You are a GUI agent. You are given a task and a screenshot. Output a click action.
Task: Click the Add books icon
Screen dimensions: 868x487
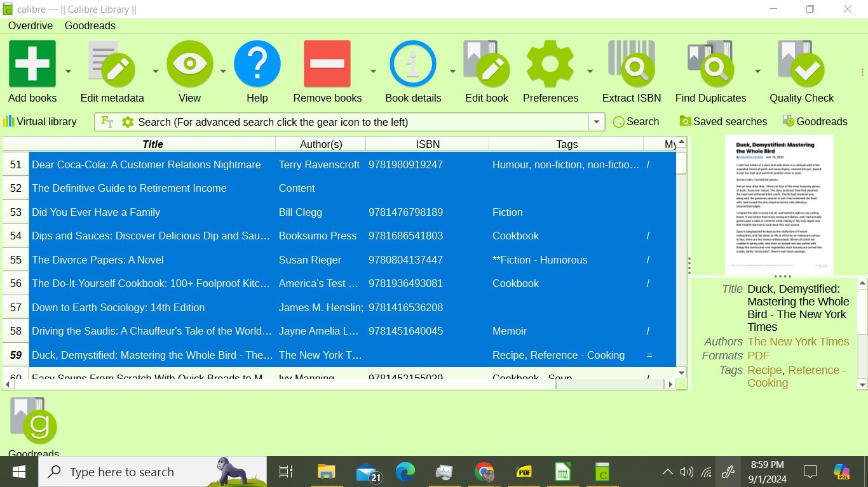pyautogui.click(x=32, y=63)
